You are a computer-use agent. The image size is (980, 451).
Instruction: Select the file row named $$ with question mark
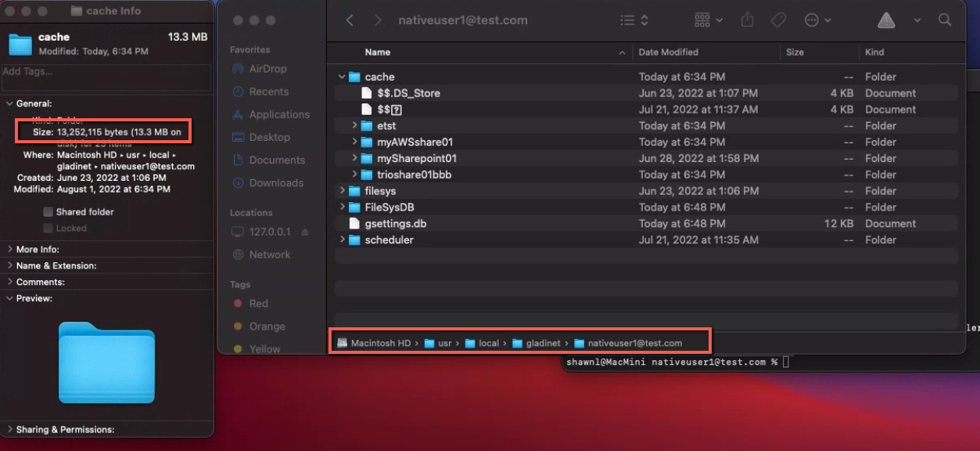tap(646, 110)
